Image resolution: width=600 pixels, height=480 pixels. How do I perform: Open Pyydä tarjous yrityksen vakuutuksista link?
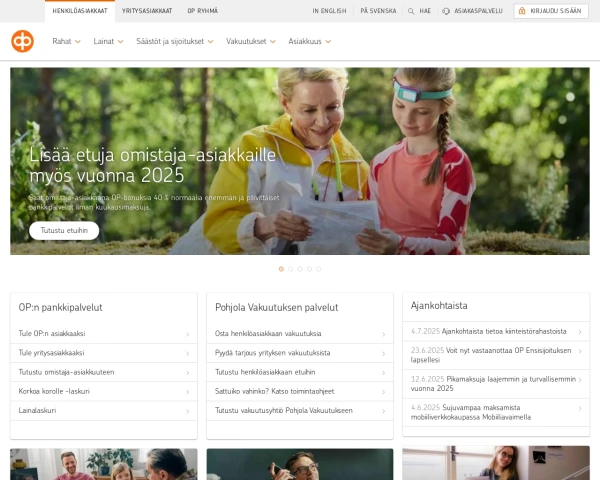[x=272, y=353]
